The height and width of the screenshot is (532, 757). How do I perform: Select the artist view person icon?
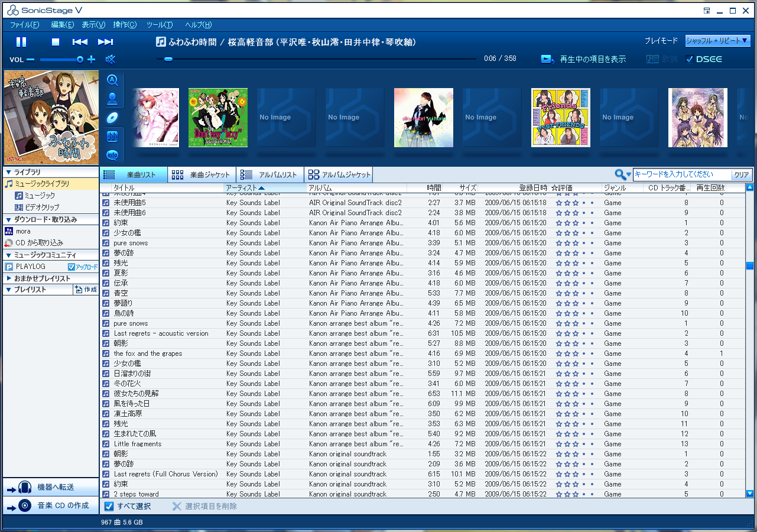coord(112,99)
